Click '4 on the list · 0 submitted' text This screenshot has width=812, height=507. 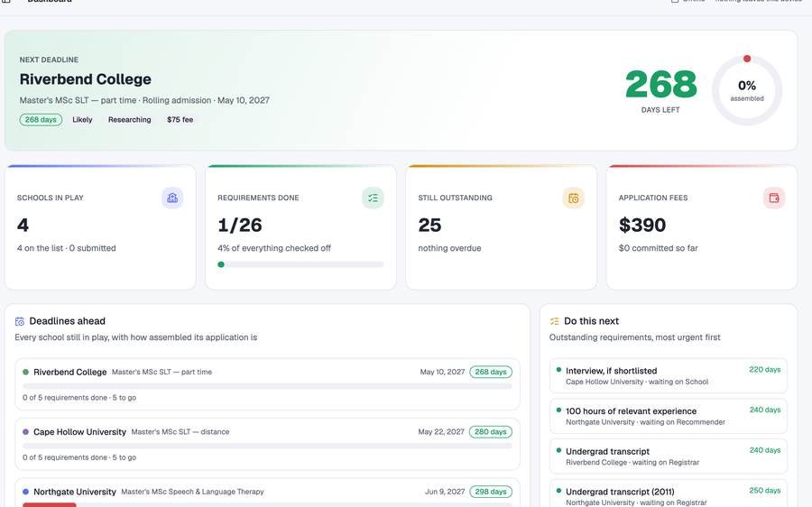point(66,248)
